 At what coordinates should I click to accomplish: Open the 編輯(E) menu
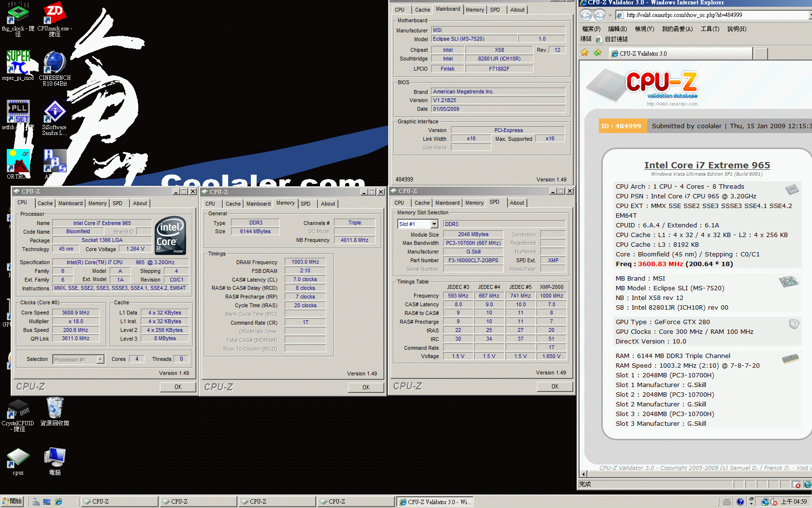pyautogui.click(x=617, y=29)
